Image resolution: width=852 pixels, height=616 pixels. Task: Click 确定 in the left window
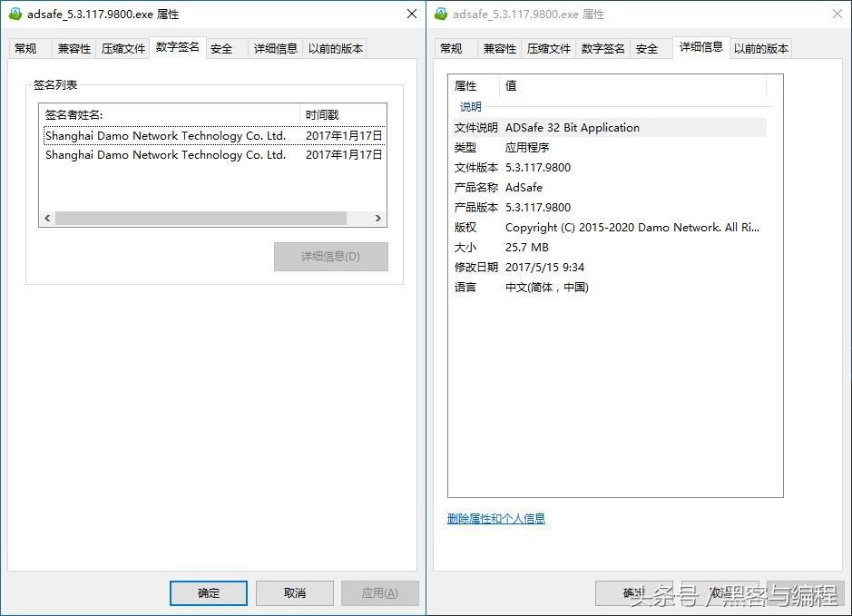[208, 592]
